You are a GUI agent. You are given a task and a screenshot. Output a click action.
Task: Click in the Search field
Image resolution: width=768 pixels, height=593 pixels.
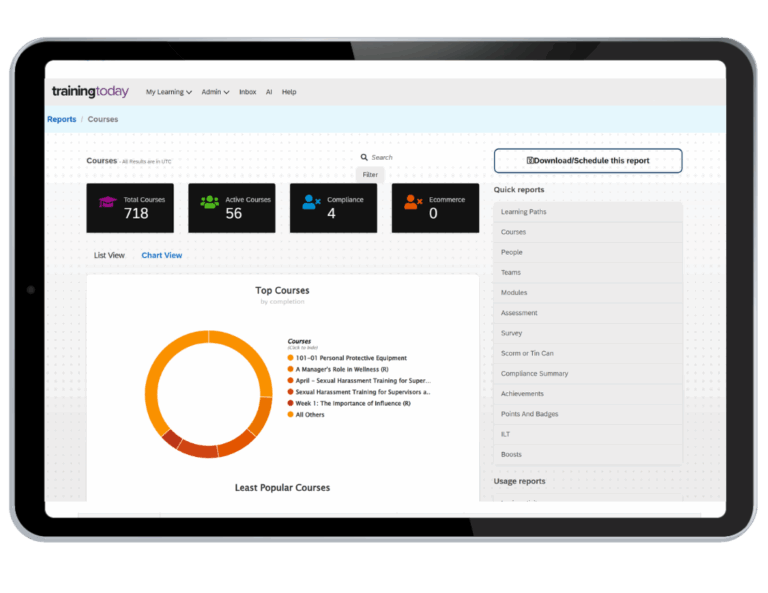[382, 157]
